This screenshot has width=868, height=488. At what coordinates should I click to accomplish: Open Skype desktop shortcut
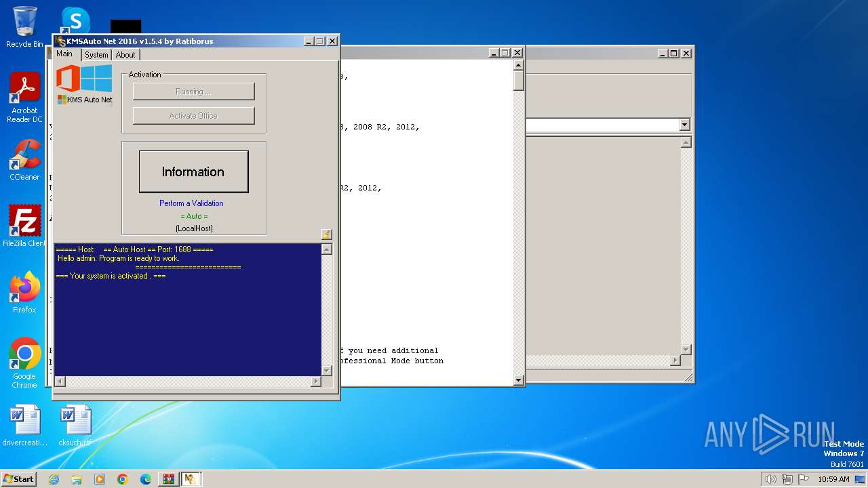coord(75,20)
